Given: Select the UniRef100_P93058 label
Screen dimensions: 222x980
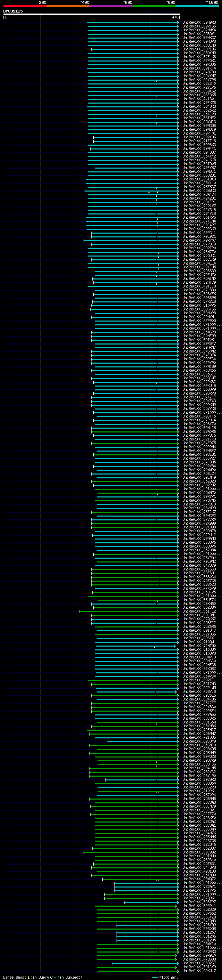Looking at the screenshot, I should 199,929.
